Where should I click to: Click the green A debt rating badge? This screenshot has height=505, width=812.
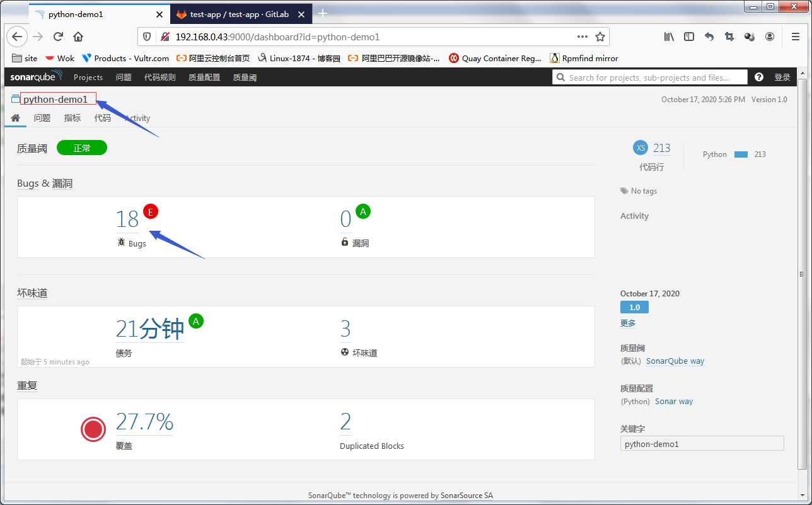196,321
